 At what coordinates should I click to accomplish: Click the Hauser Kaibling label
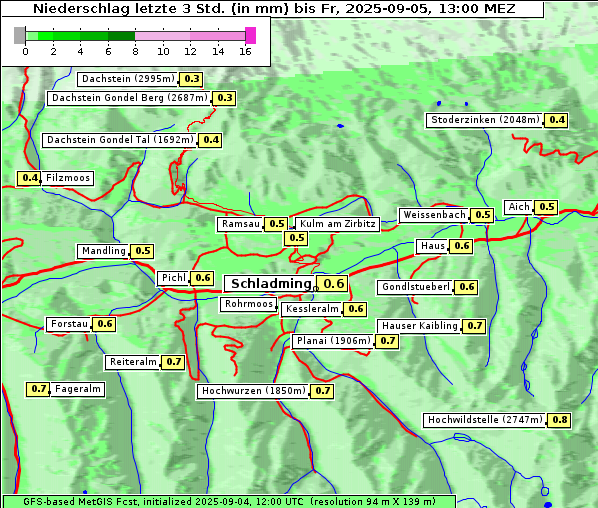(420, 326)
